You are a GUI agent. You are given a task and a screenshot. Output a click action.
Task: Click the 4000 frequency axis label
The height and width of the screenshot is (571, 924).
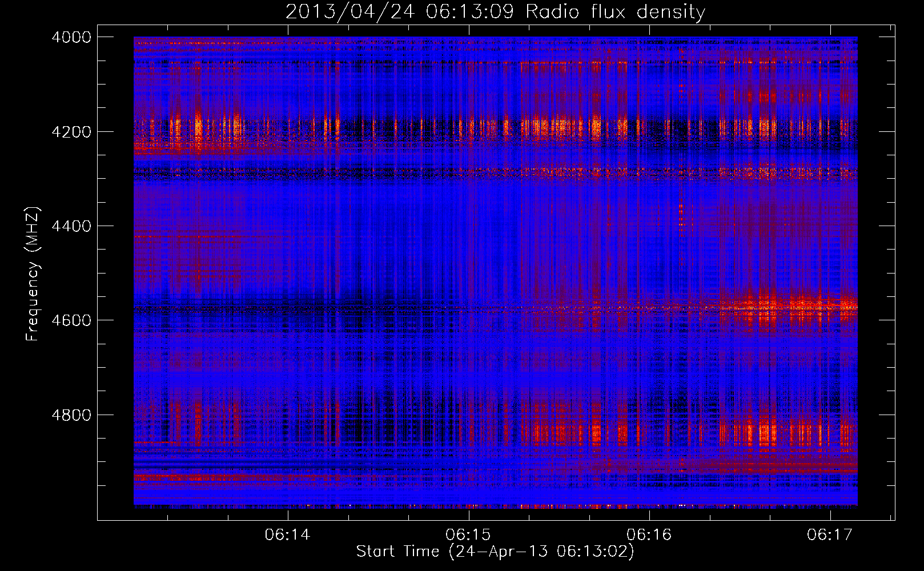pos(71,37)
